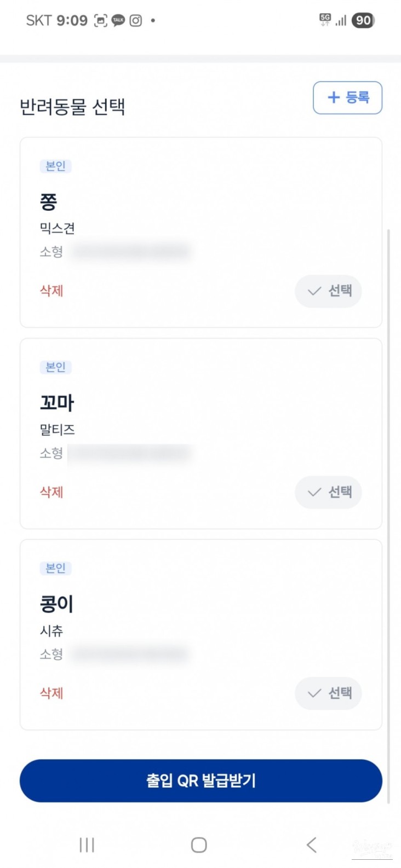This screenshot has width=401, height=868.
Task: Select the pet 콩이 with 선택
Action: [x=328, y=693]
